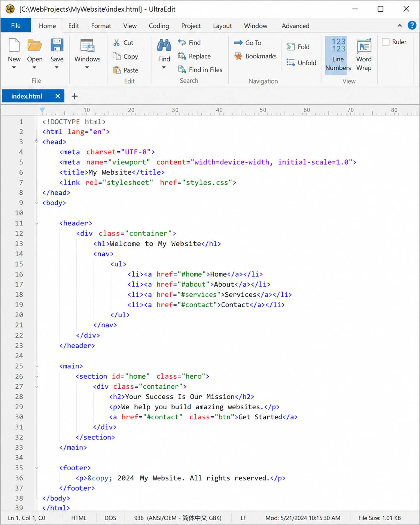Viewport: 420px width, 525px height.
Task: Click the Bookmarks star icon
Action: (238, 56)
